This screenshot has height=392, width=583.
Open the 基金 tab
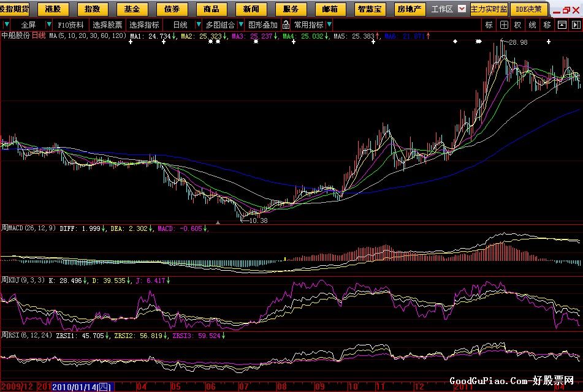click(x=132, y=9)
